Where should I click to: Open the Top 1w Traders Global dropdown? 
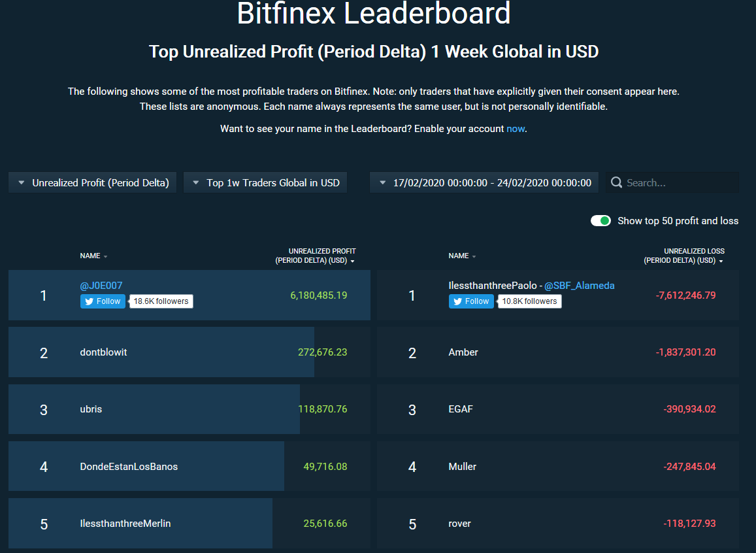(x=265, y=183)
